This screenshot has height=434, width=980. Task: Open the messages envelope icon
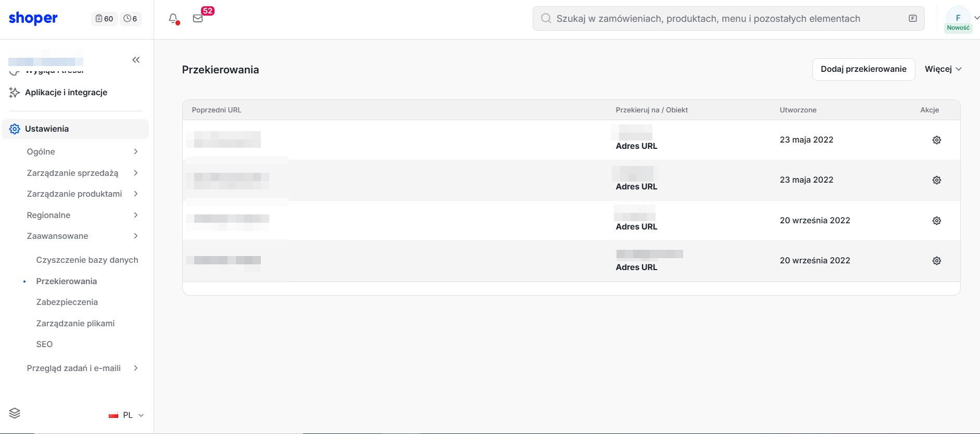(198, 19)
